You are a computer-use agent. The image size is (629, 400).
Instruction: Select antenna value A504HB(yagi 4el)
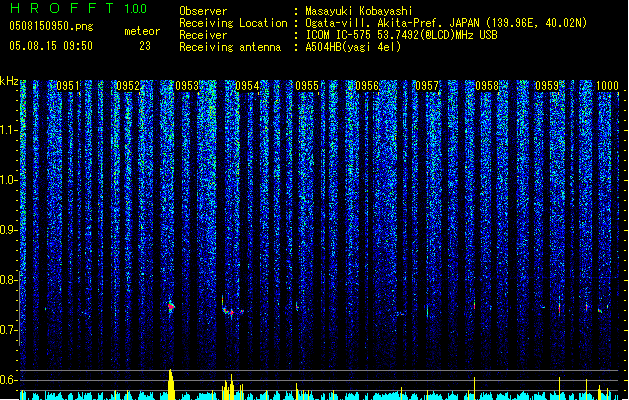(353, 47)
